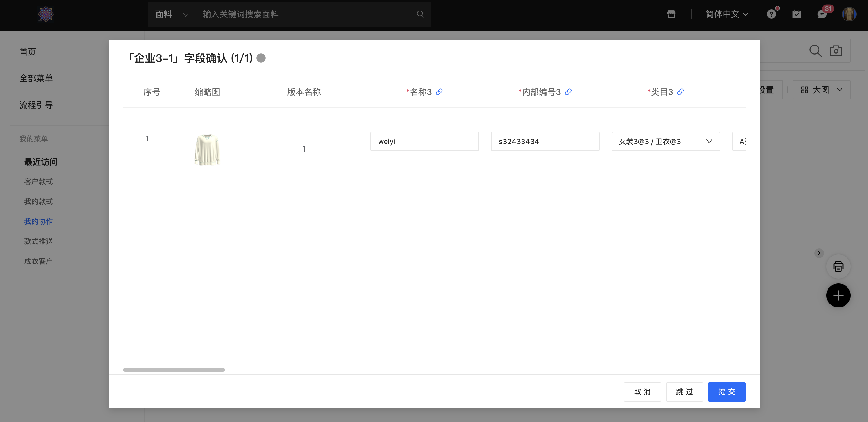Open the messages icon with 31 badge

[822, 14]
